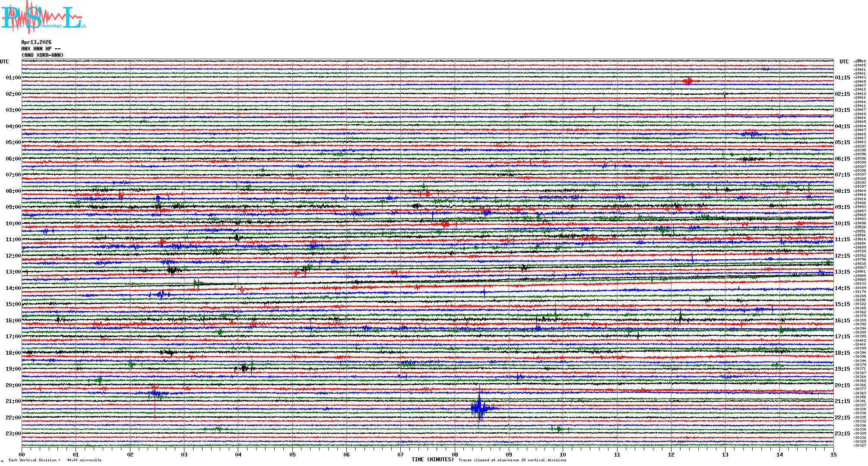The height and width of the screenshot is (466, 868).
Task: Click the left UTC axis header
Action: click(x=4, y=62)
